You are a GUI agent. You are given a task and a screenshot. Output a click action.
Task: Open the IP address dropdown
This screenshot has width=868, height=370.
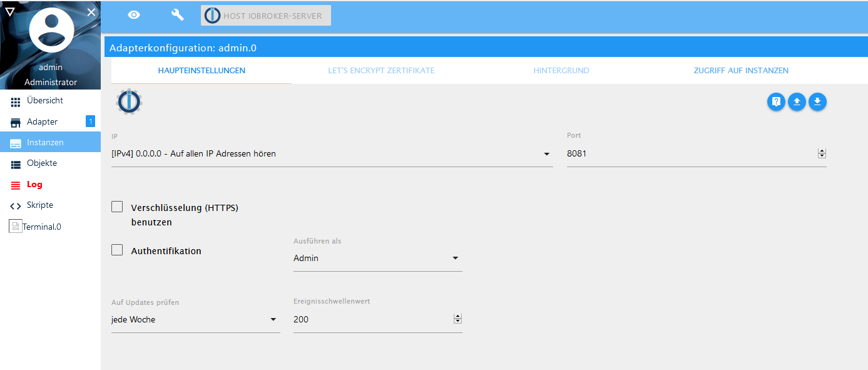coord(332,153)
